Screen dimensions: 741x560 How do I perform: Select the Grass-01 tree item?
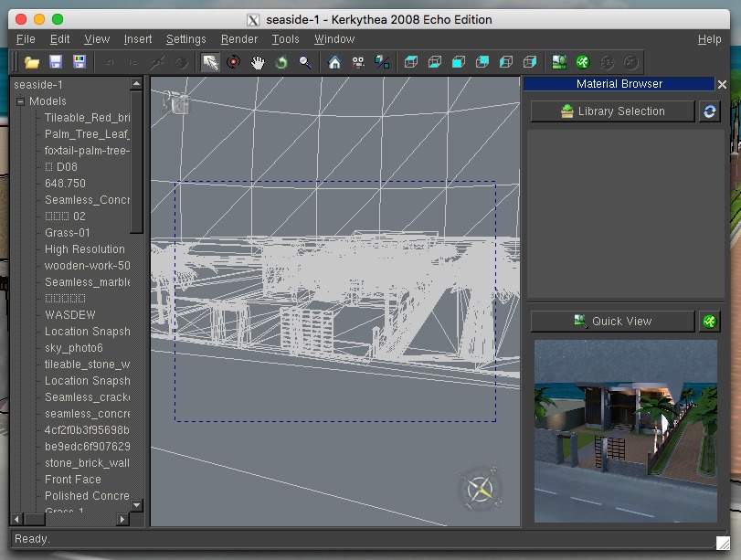pyautogui.click(x=67, y=233)
